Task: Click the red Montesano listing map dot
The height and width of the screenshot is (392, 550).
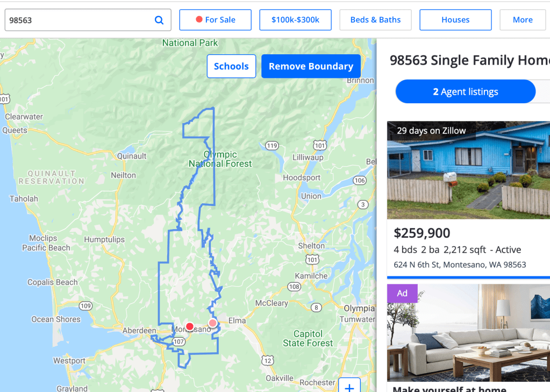Action: tap(190, 326)
